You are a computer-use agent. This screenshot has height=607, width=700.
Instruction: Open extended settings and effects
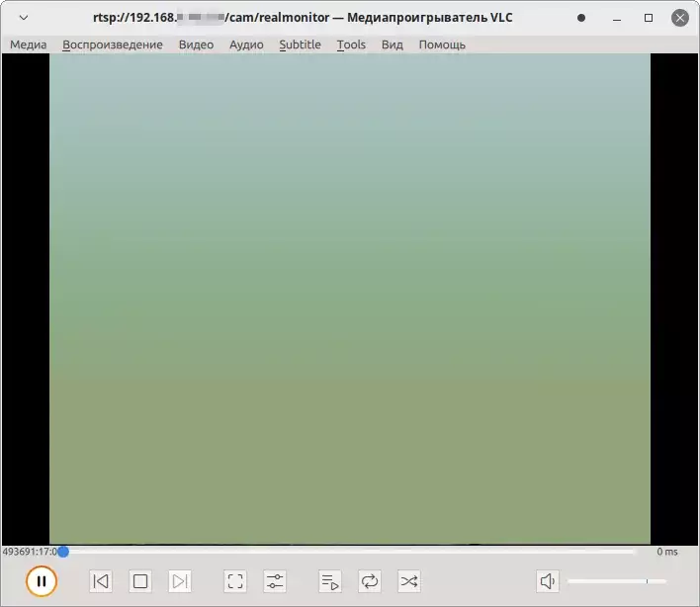pos(275,581)
